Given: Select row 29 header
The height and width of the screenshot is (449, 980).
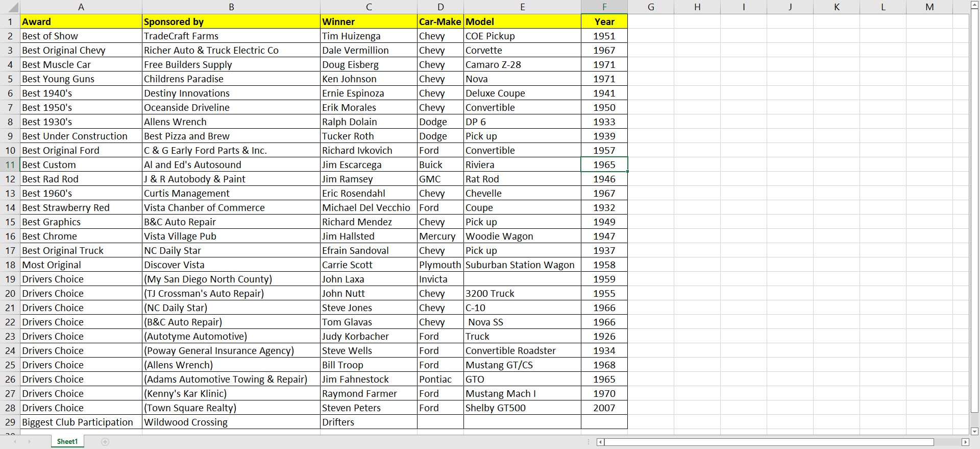Looking at the screenshot, I should coord(10,422).
